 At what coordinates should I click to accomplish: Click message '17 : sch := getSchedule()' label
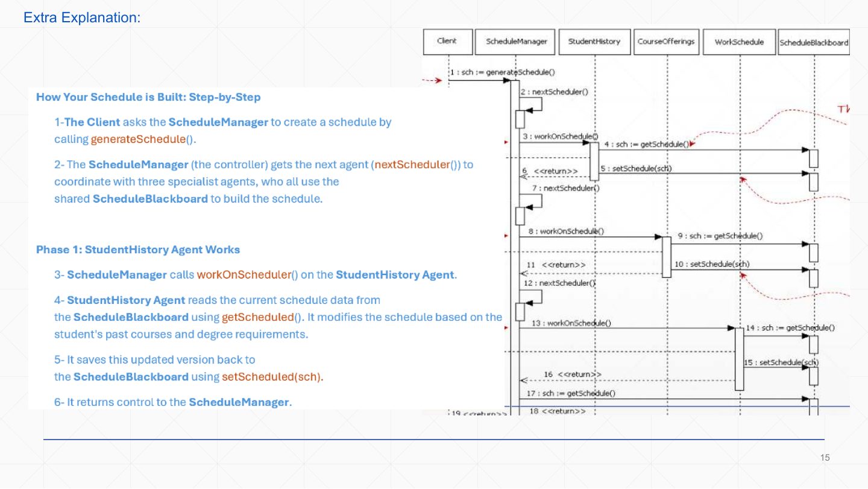click(x=571, y=394)
